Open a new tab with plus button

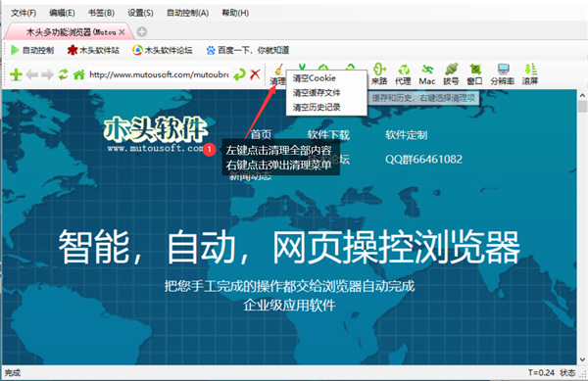pos(142,32)
